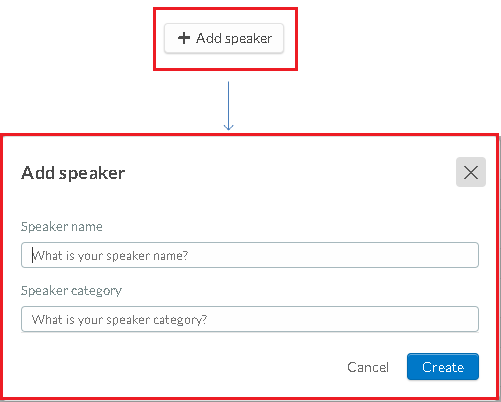Click the gray X square in the dialog corner

(471, 172)
